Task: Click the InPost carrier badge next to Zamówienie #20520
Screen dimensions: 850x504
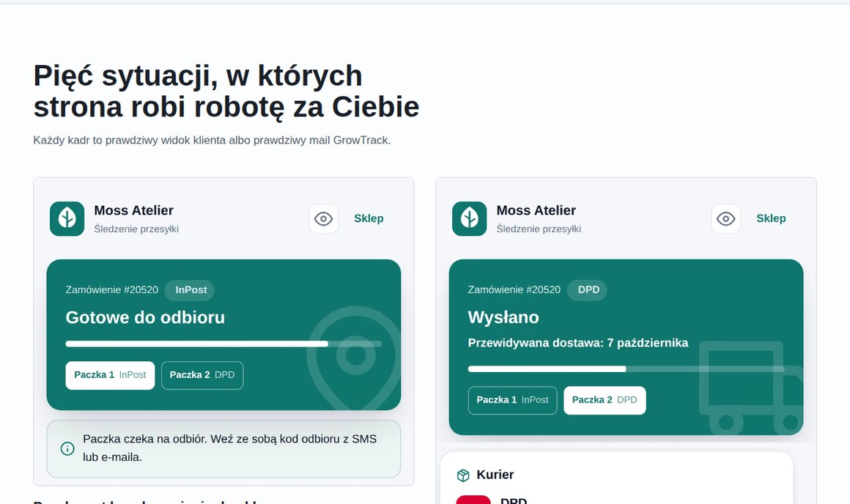Action: click(x=190, y=290)
